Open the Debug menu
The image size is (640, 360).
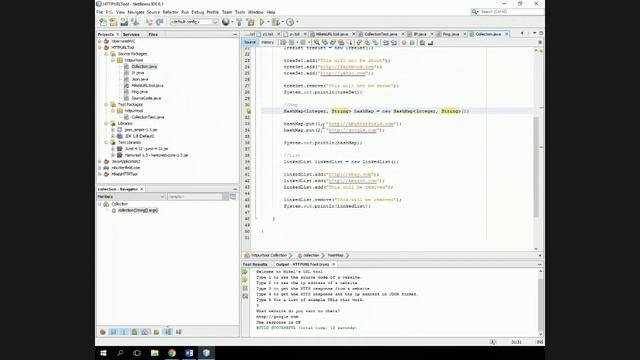coord(198,12)
